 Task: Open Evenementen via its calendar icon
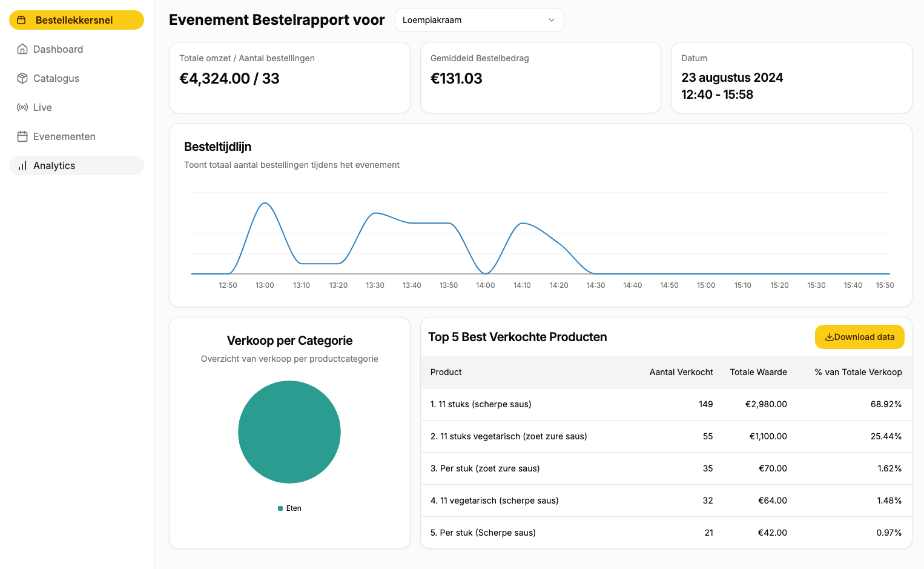click(x=22, y=136)
